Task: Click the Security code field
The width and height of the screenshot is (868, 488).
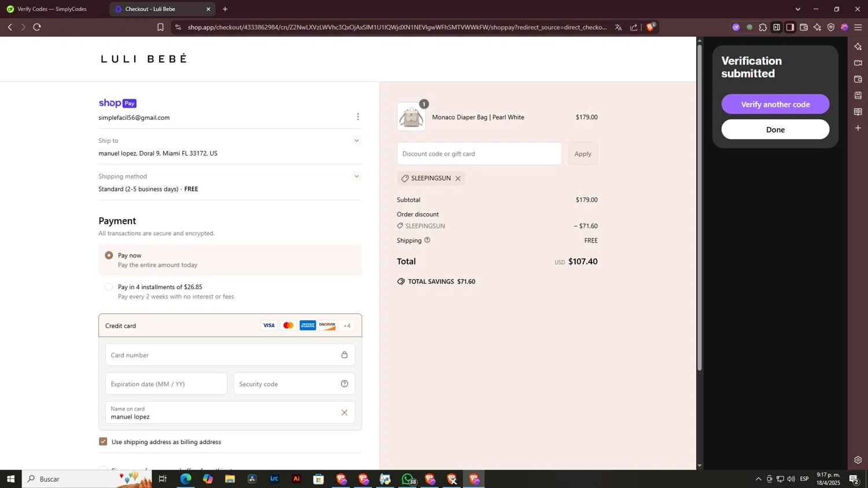Action: tap(294, 384)
